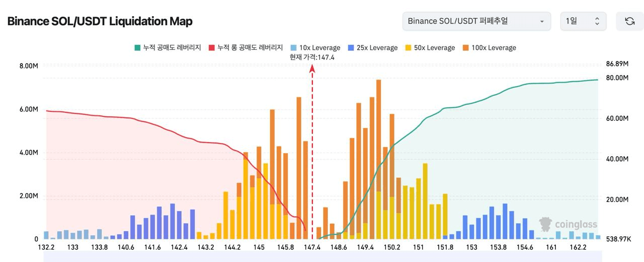Click the 145.8 x-axis price label
Screen dimensions: 644x262
(x=286, y=247)
